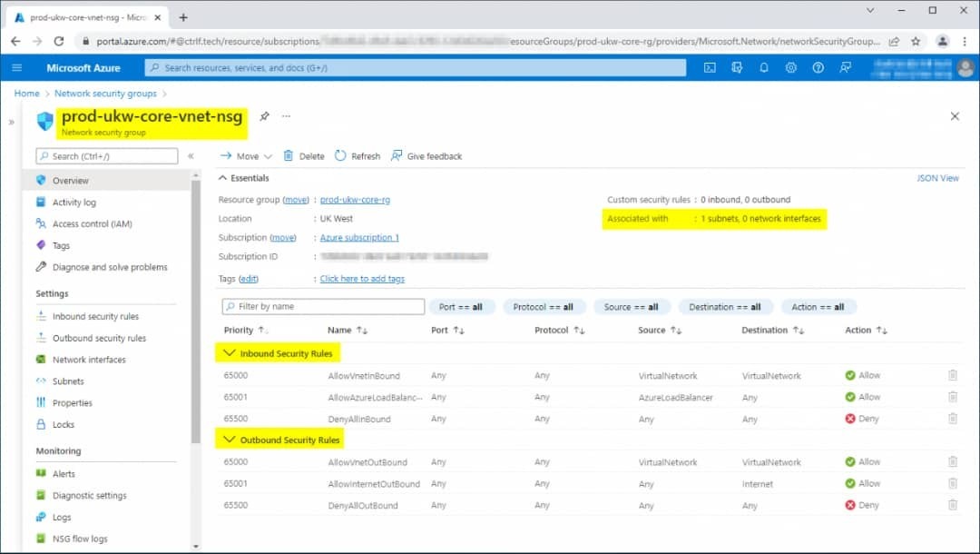Open the Destination == all filter

(x=725, y=307)
